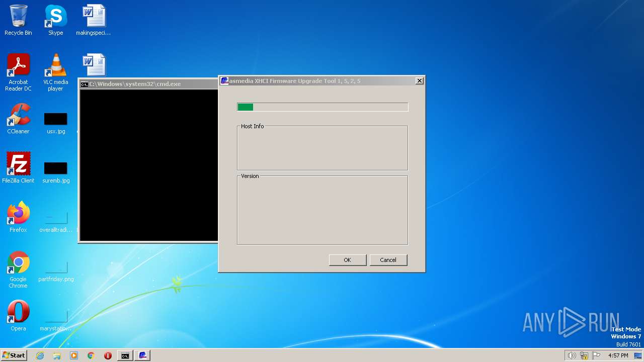Open the volume speaker tray icon
Viewport: 644px width, 362px height.
click(572, 355)
